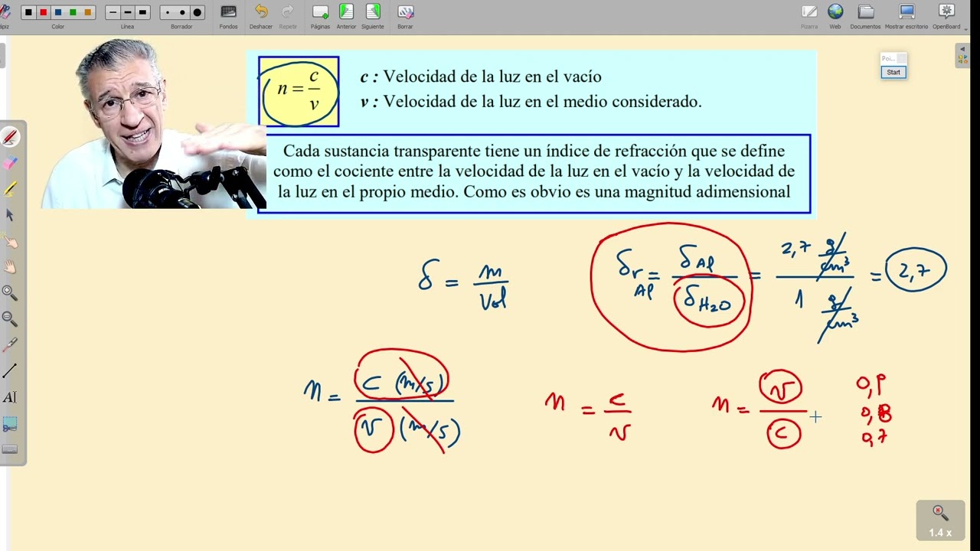Click the refraction index definition text box
The image size is (980, 551).
(534, 174)
